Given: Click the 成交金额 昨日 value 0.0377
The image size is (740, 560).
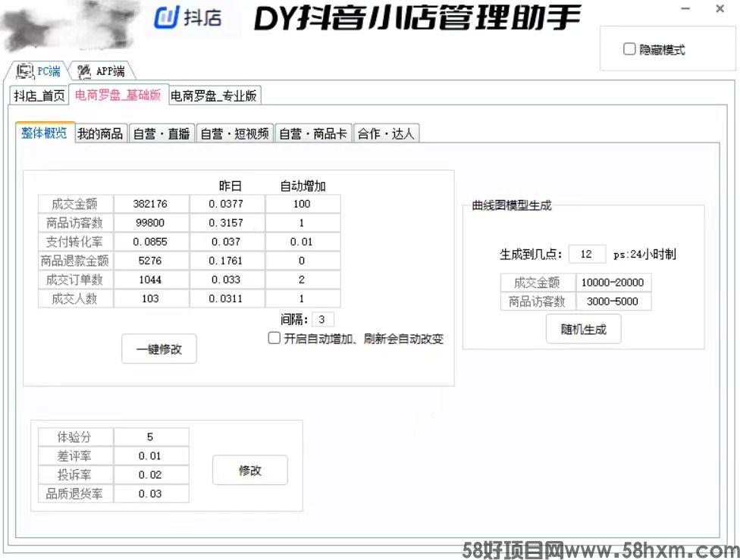Looking at the screenshot, I should (x=227, y=204).
